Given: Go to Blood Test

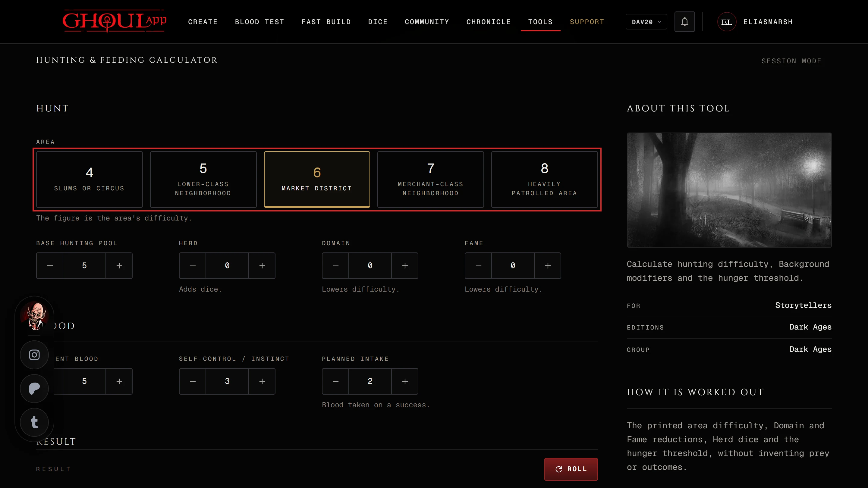Looking at the screenshot, I should (x=259, y=22).
